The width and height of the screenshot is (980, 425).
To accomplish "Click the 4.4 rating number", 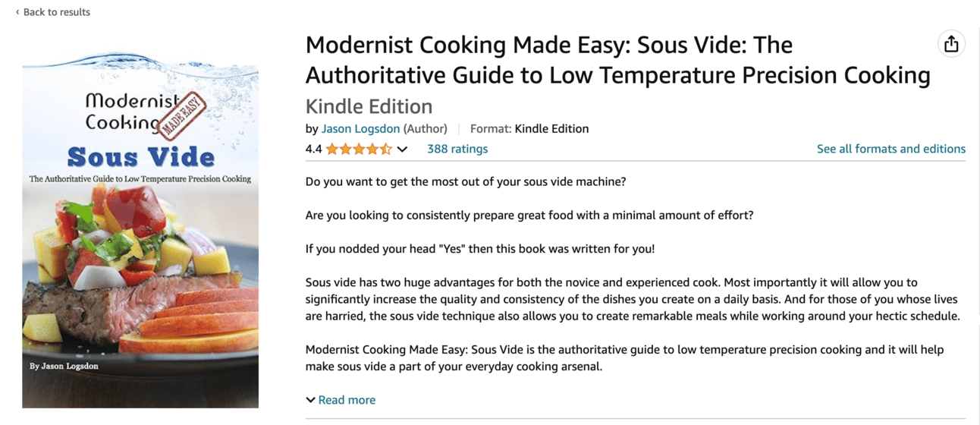I will coord(313,149).
